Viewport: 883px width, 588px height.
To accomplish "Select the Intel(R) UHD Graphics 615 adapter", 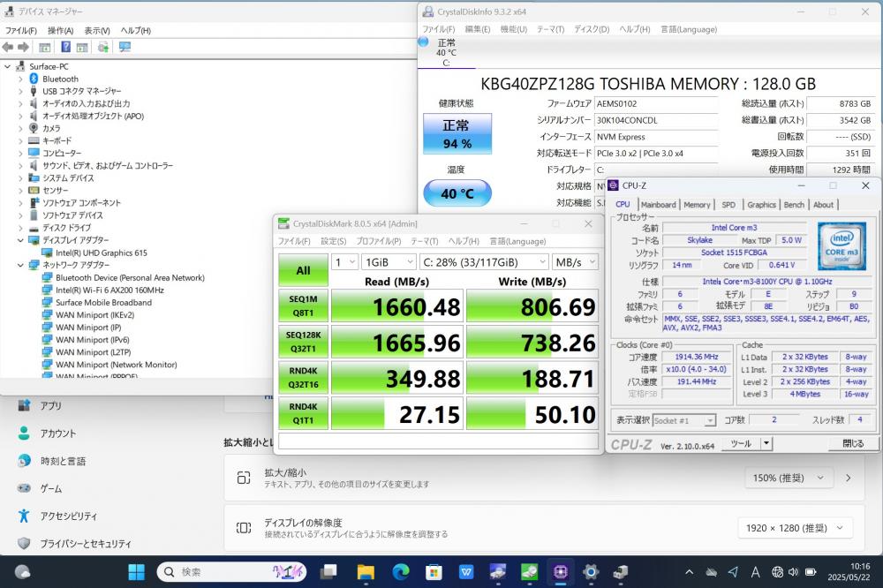I will pyautogui.click(x=102, y=253).
